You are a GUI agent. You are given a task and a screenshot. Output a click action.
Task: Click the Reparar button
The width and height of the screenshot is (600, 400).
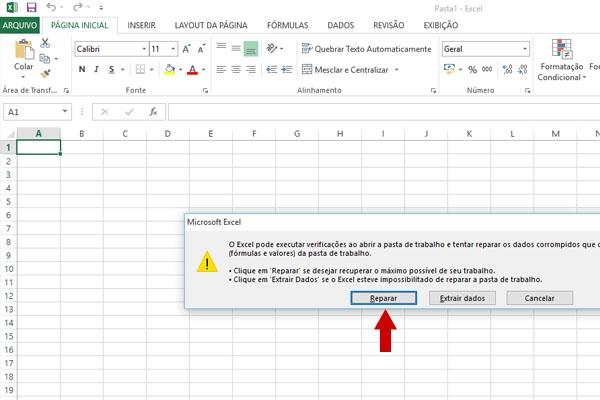[x=383, y=298]
